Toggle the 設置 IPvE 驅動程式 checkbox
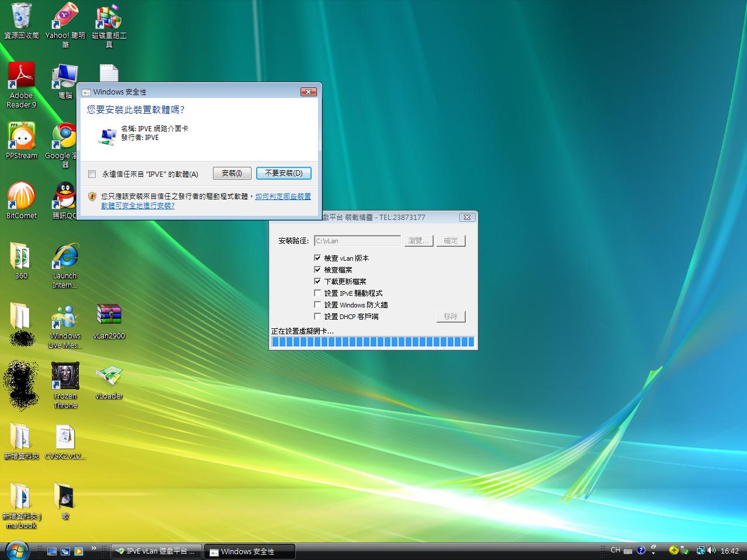The image size is (747, 560). [x=317, y=293]
